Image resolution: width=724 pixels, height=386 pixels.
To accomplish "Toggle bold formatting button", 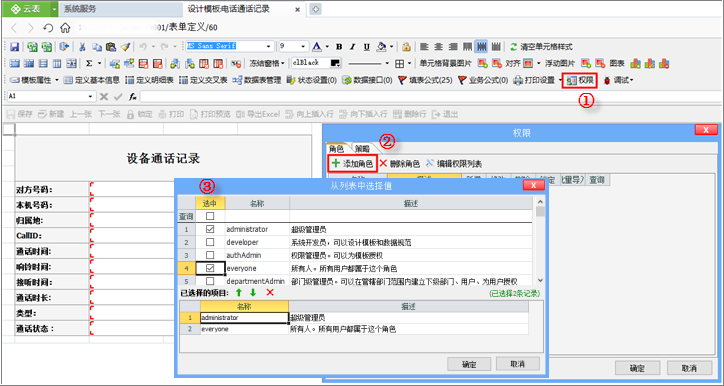I will pos(339,47).
